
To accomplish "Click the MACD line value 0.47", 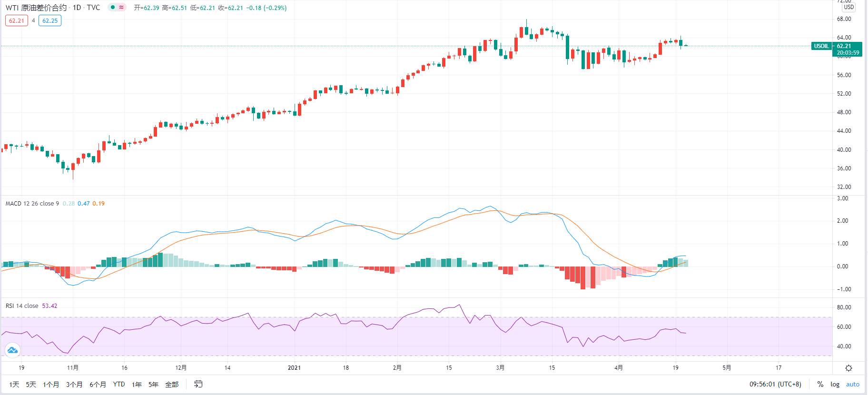I will pos(84,203).
